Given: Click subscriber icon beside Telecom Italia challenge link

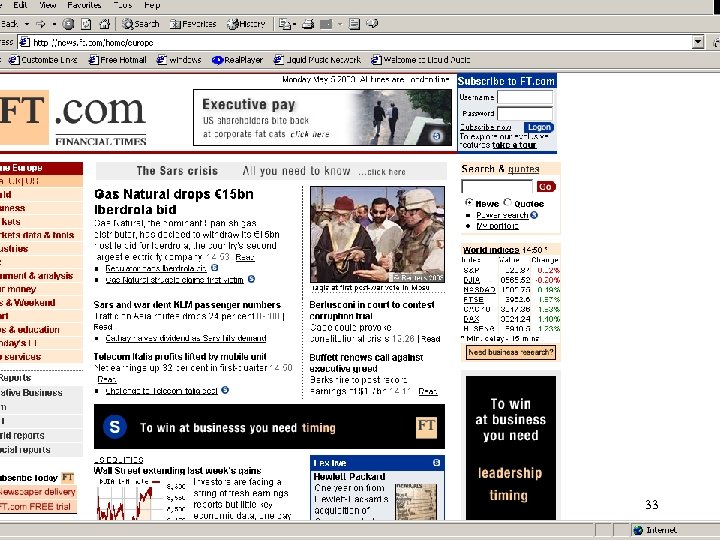Looking at the screenshot, I should [225, 390].
